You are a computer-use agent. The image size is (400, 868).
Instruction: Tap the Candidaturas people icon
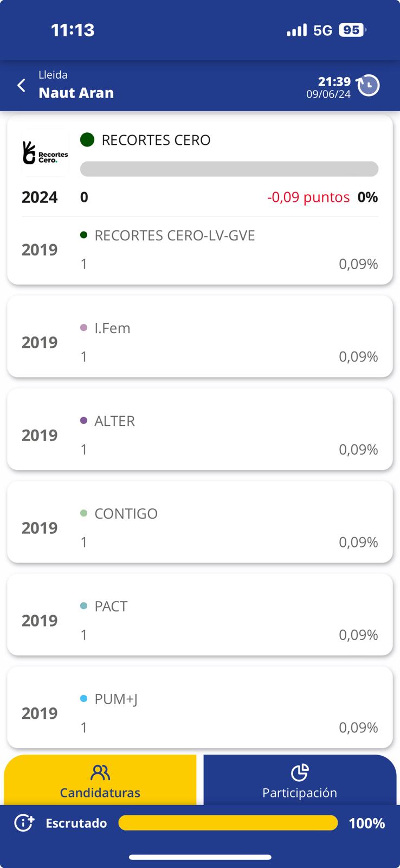100,772
